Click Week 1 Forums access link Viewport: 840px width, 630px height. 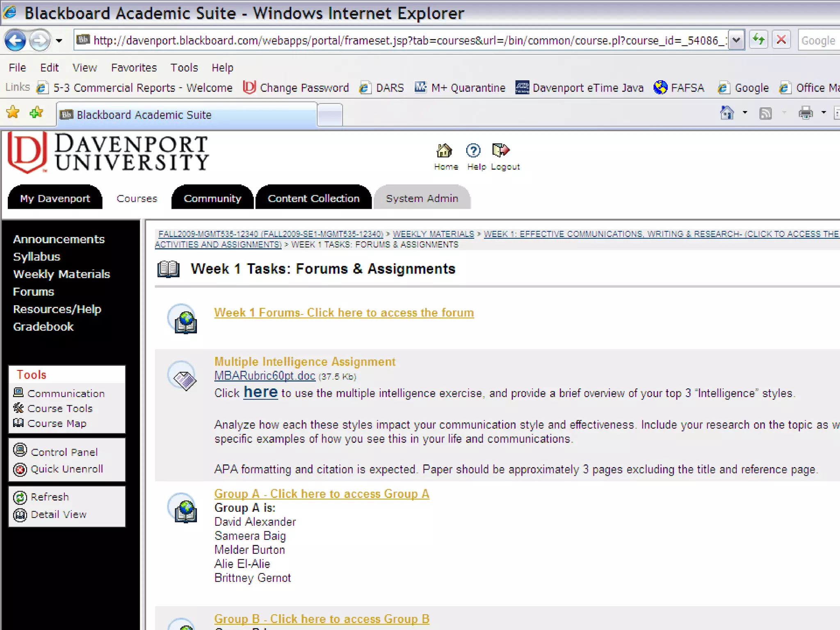pos(344,313)
